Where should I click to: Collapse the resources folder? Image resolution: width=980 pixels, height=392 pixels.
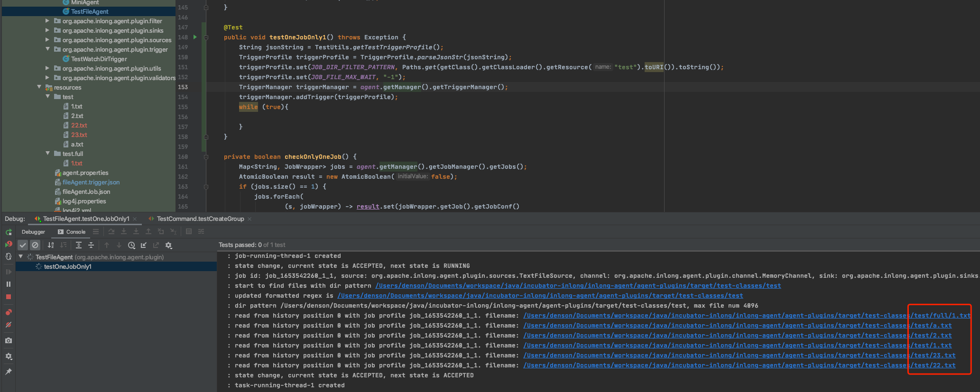coord(39,87)
